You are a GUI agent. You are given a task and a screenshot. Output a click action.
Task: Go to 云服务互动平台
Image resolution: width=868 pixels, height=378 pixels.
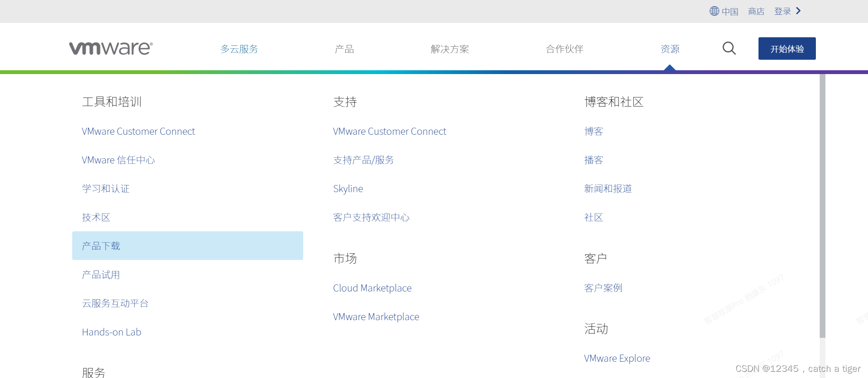(x=115, y=303)
